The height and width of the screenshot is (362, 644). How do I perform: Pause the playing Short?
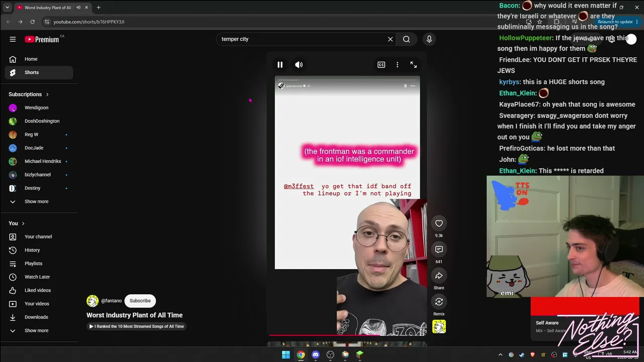coord(280,65)
